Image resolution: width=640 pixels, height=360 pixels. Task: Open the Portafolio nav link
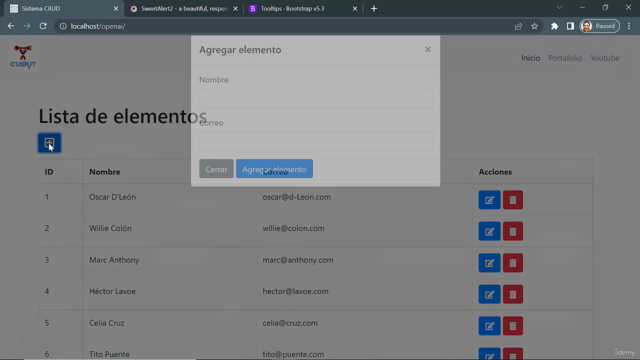pyautogui.click(x=565, y=58)
